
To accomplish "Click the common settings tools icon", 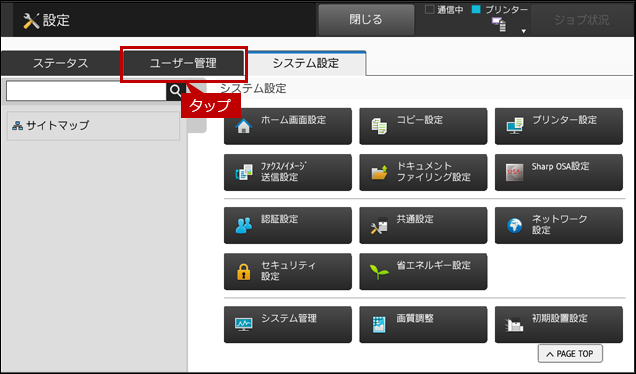I will [379, 226].
